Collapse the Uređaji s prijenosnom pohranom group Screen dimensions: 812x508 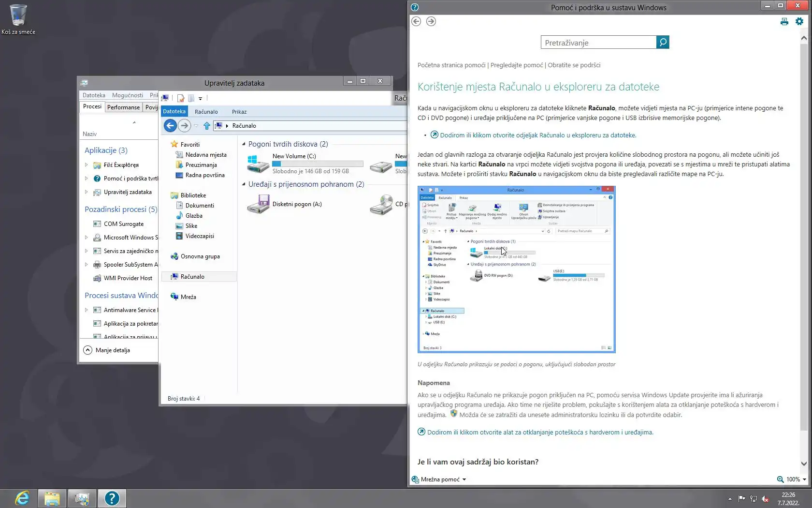pyautogui.click(x=244, y=184)
